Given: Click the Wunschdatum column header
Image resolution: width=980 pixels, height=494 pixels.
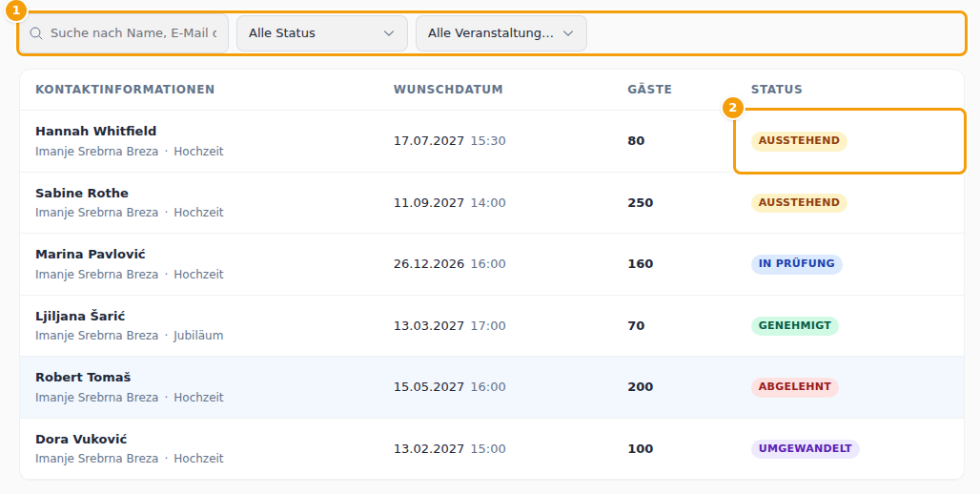Looking at the screenshot, I should pyautogui.click(x=448, y=90).
